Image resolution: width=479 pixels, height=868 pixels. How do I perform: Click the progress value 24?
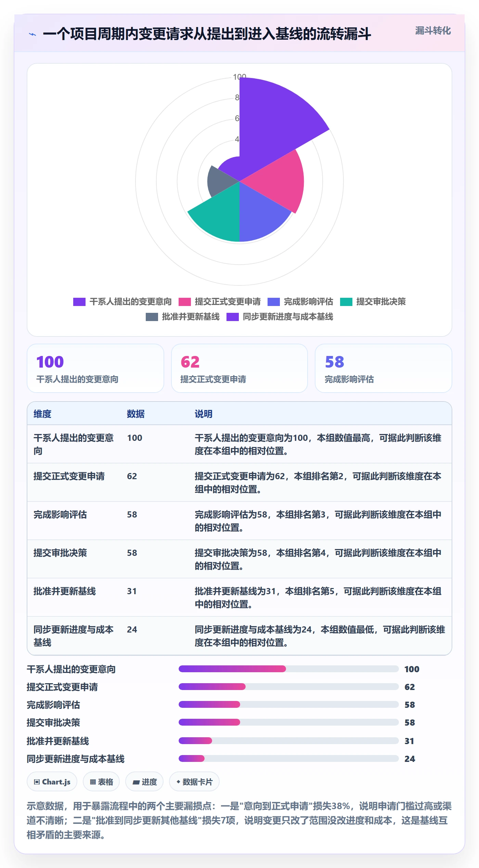pos(410,759)
